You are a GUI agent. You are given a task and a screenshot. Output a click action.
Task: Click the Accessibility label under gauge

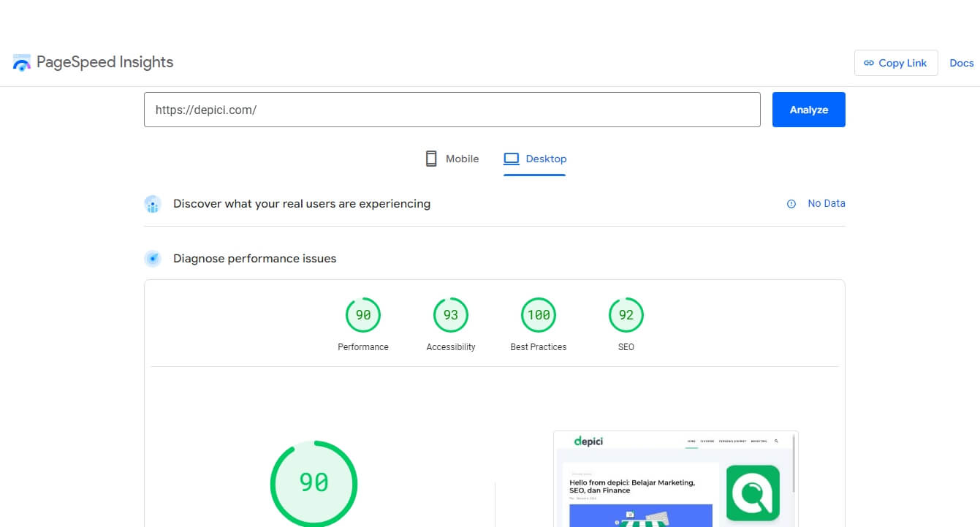[451, 347]
